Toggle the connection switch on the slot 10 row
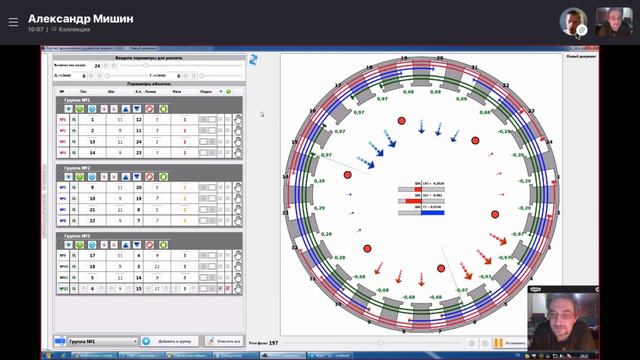Viewport: 640px width, 360px height. pos(207,198)
